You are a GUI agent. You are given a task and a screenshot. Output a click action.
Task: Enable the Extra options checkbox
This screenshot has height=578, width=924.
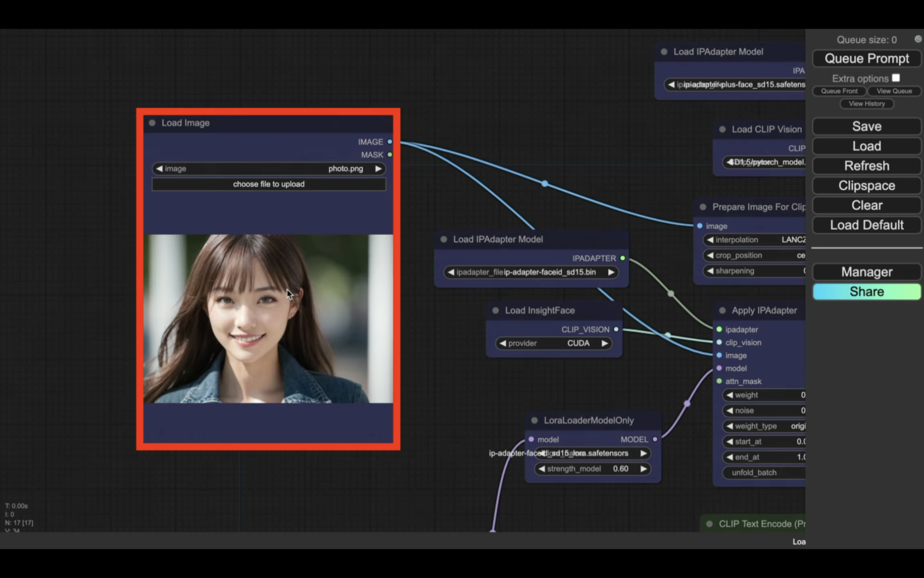coord(896,77)
